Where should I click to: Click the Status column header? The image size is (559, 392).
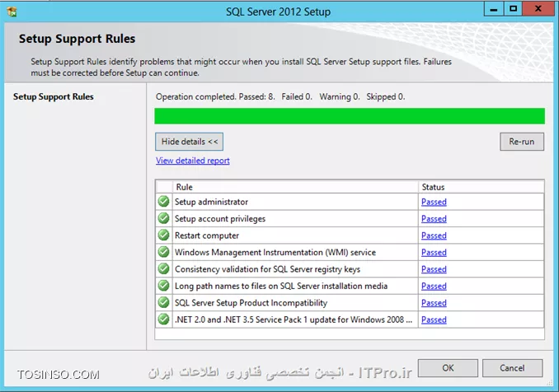(x=481, y=187)
